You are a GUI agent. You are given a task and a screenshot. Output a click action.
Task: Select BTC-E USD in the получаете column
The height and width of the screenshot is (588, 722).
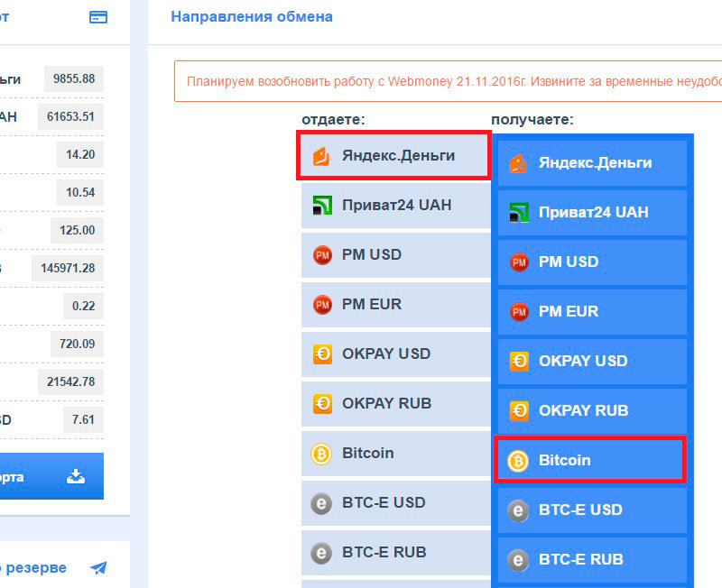(x=593, y=510)
